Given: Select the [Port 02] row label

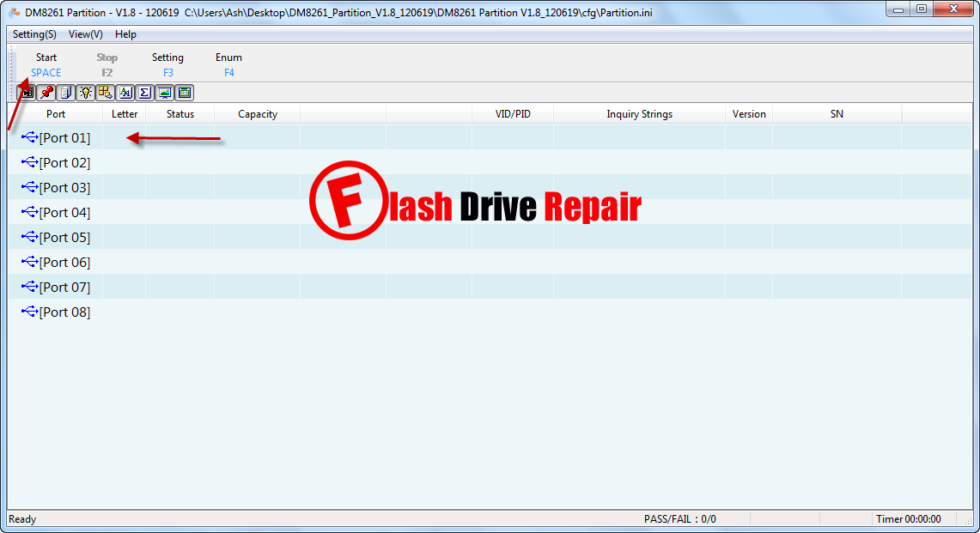Looking at the screenshot, I should pyautogui.click(x=64, y=162).
